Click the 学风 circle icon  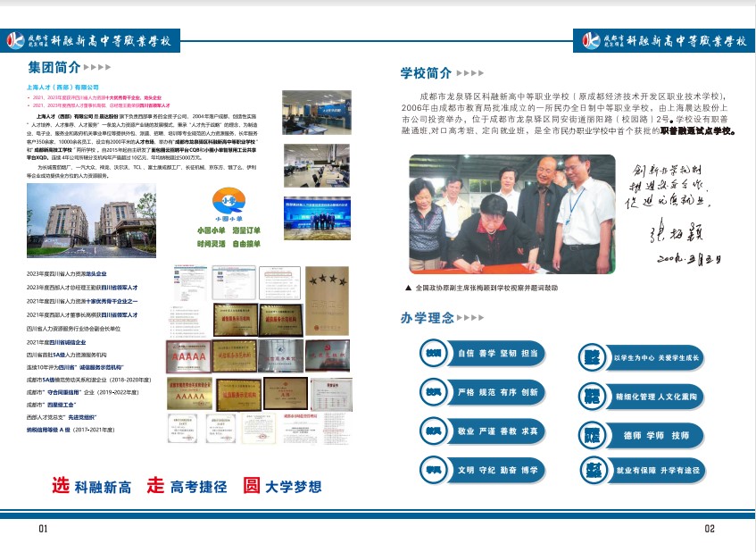(434, 469)
